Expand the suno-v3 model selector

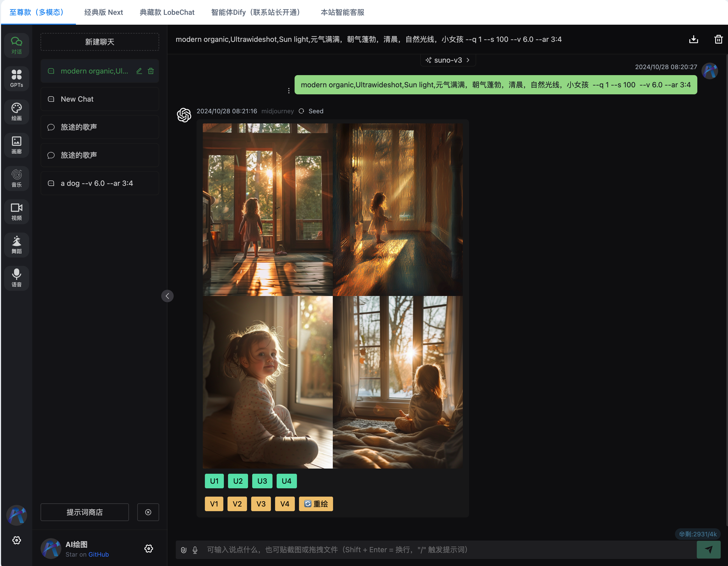pos(448,60)
